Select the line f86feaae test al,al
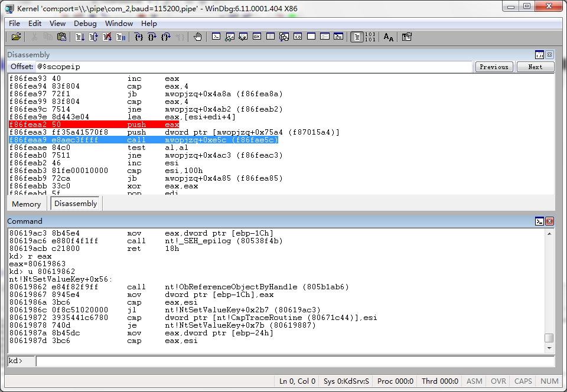Viewport: 567px width, 392px height. tap(99, 148)
